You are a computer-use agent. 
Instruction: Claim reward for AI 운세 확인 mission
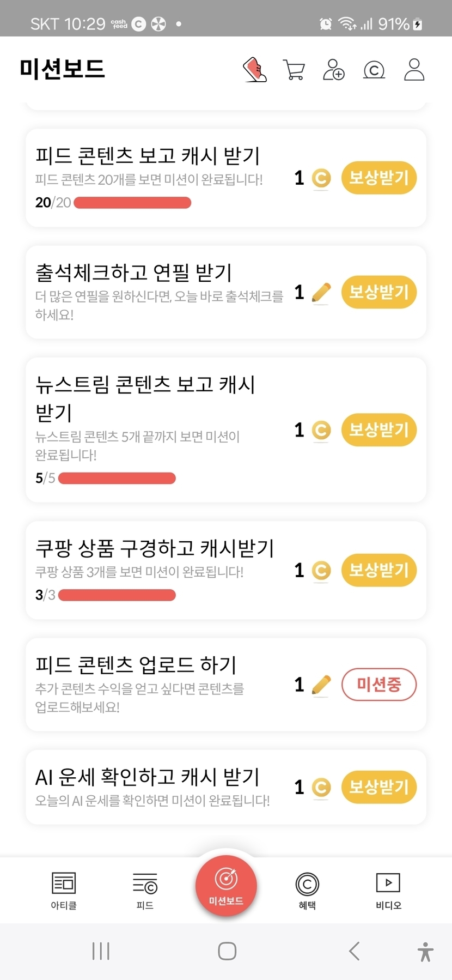tap(378, 787)
